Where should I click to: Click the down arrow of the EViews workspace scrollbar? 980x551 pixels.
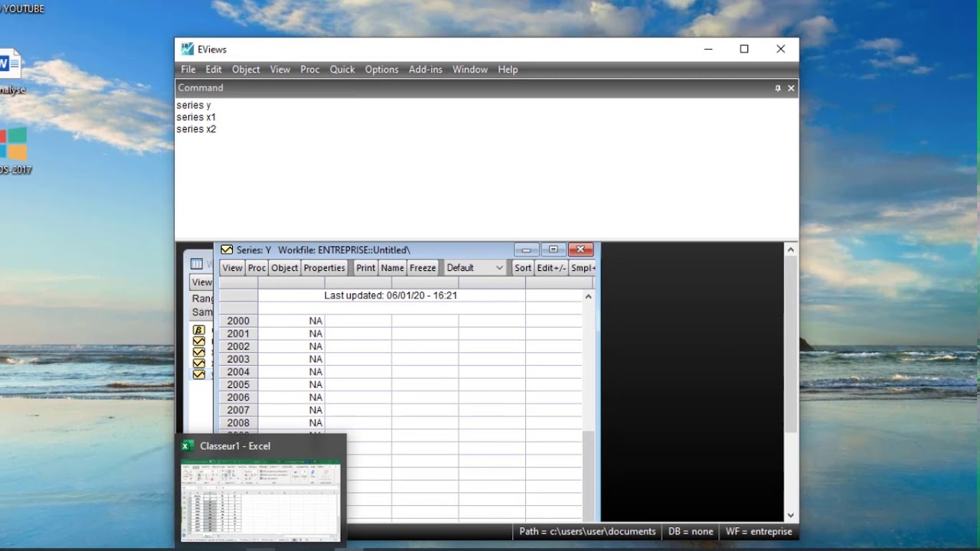click(x=791, y=516)
